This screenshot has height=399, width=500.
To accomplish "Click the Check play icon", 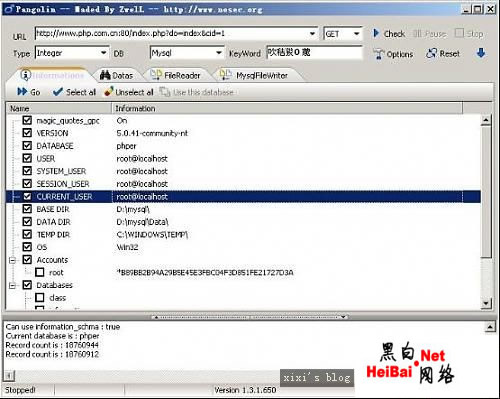I will coord(376,33).
